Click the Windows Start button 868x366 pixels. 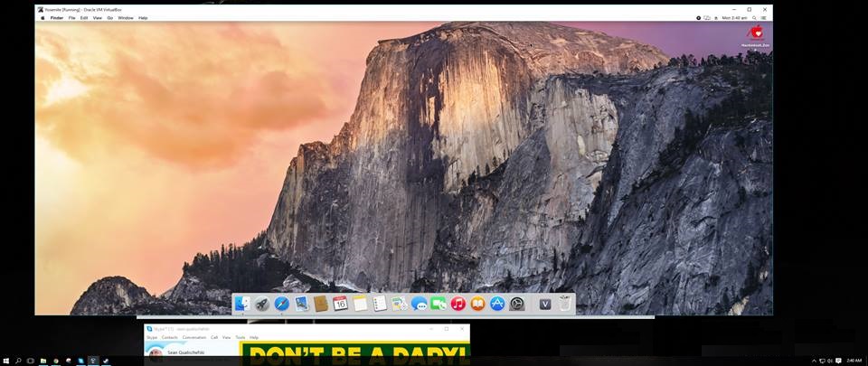point(5,361)
